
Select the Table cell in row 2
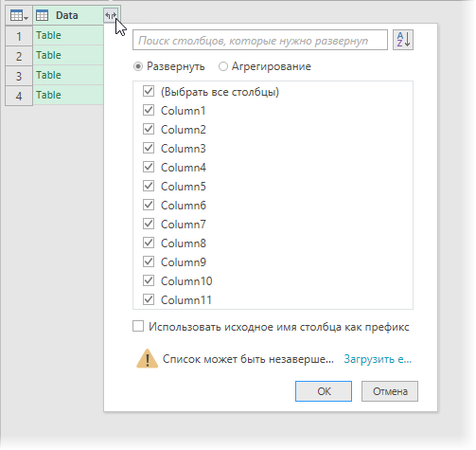point(68,55)
